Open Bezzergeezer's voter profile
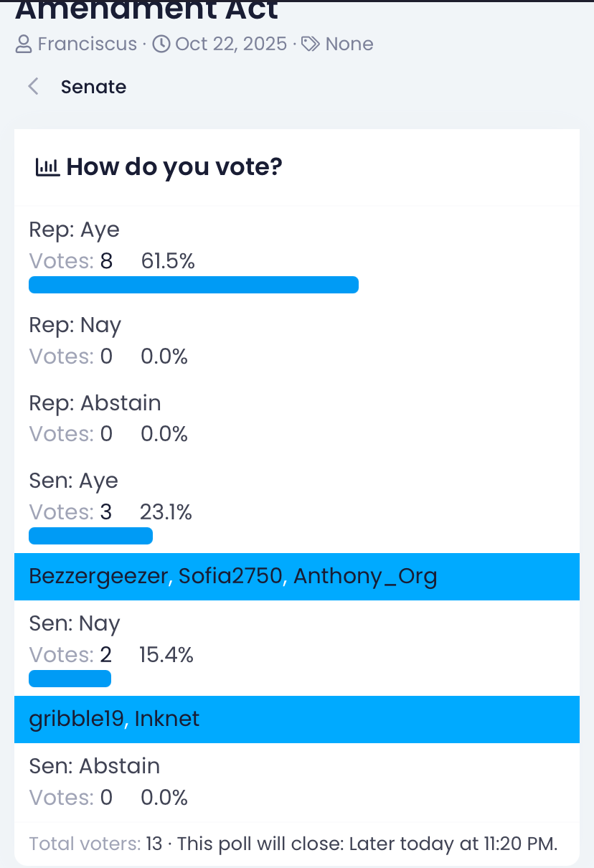Screen dimensions: 594x868 (x=98, y=576)
